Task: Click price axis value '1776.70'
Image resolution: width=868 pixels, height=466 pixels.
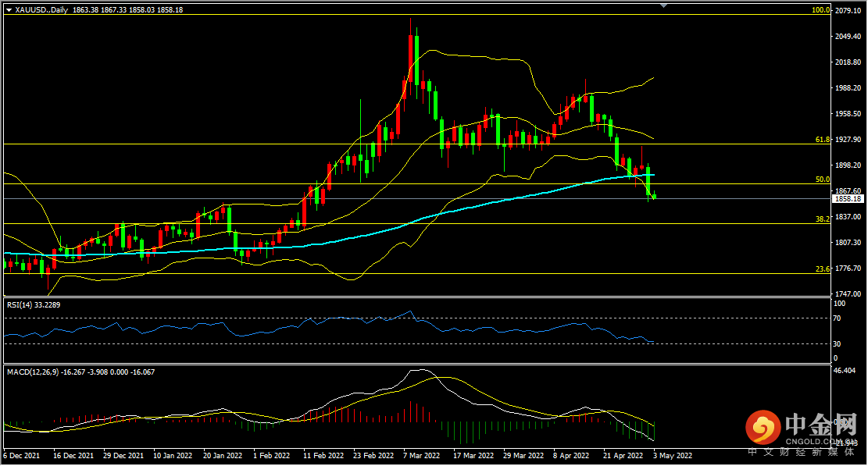Action: coord(848,269)
